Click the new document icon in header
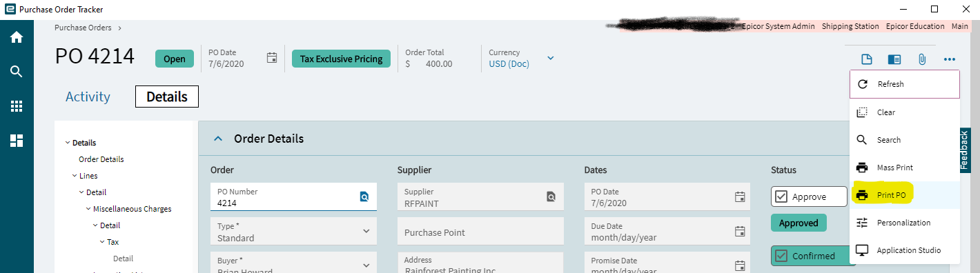 pyautogui.click(x=867, y=59)
